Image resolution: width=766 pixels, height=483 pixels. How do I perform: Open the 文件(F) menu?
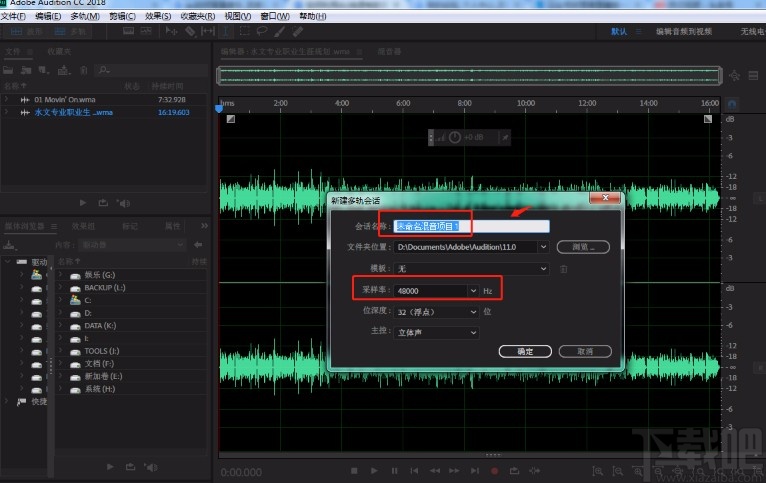(x=13, y=17)
